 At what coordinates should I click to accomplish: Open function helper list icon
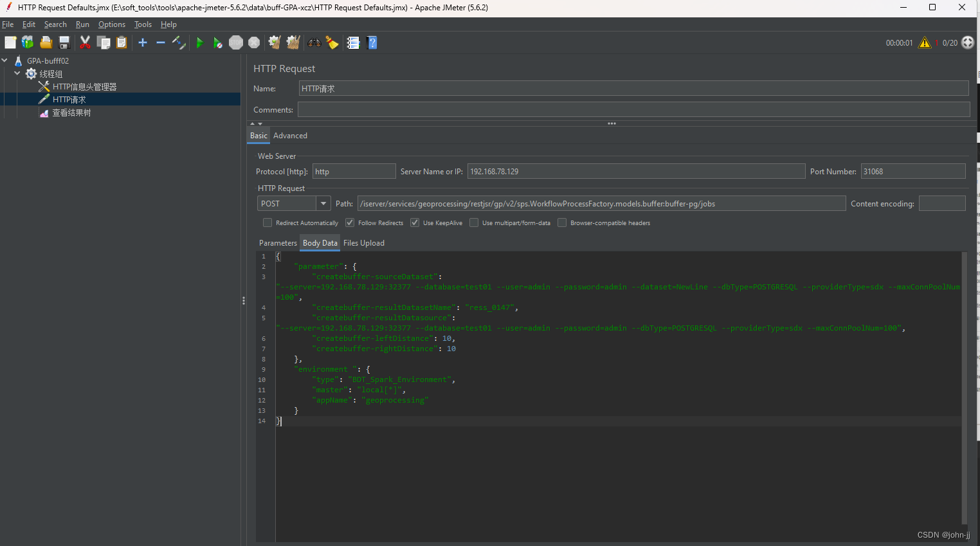[x=353, y=42]
